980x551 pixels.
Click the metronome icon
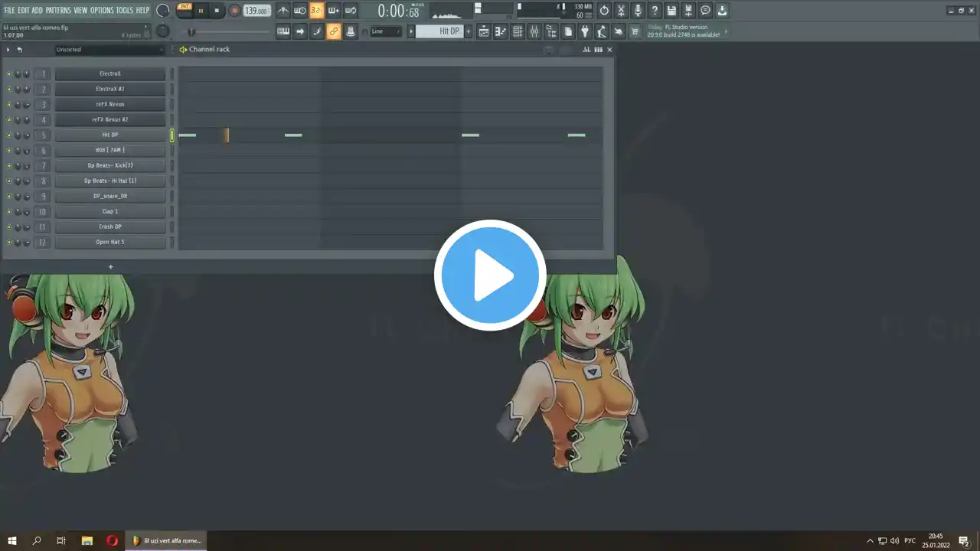click(283, 11)
